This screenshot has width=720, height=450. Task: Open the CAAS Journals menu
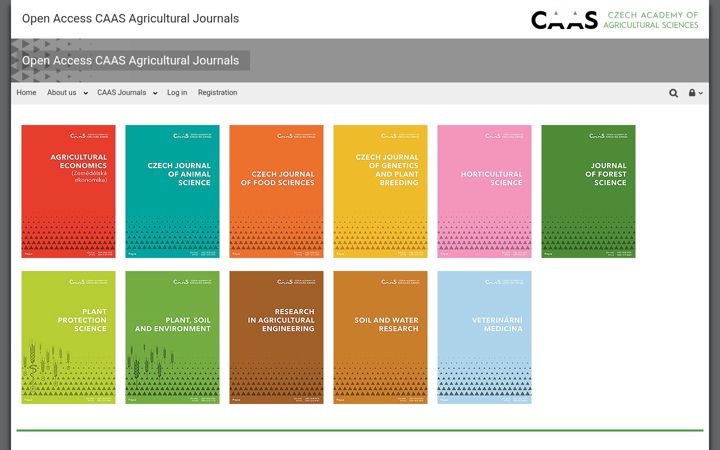(x=122, y=92)
